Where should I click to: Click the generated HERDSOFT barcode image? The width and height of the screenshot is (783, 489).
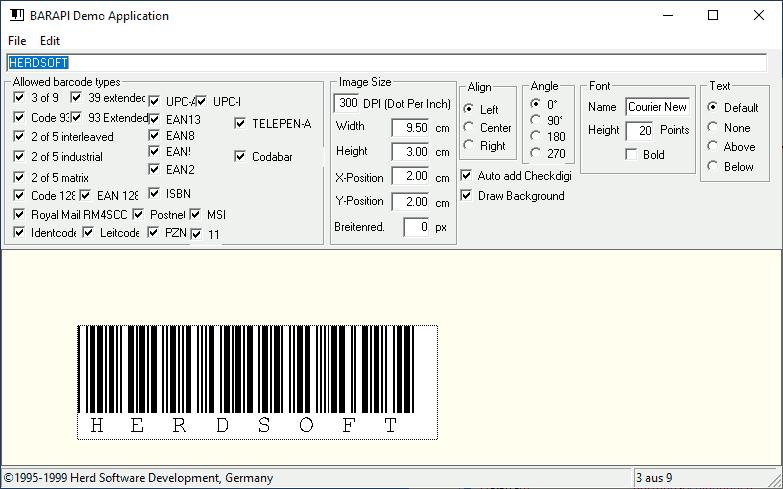tap(258, 382)
